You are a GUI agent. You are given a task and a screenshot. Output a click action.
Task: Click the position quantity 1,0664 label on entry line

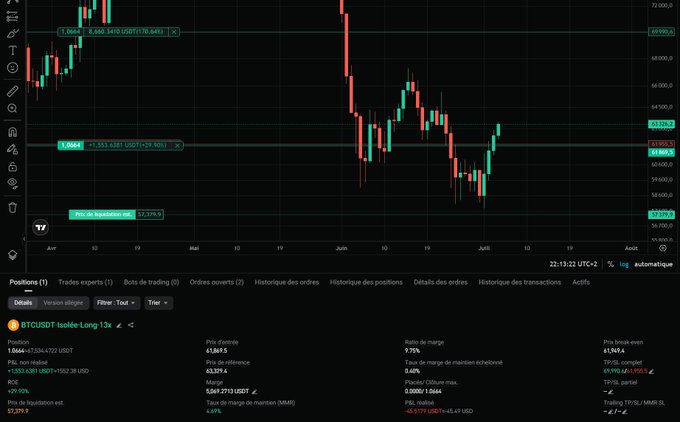pos(70,145)
